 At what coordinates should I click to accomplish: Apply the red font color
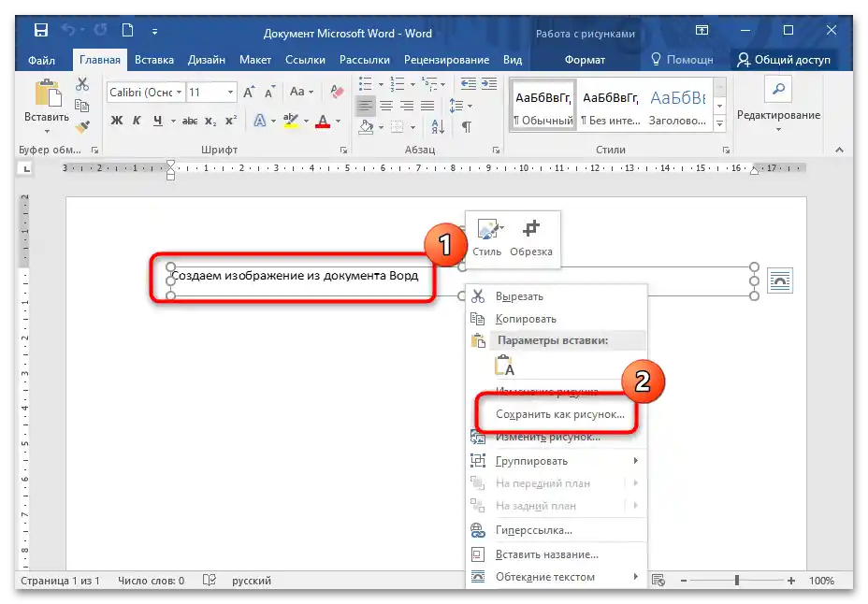pos(323,121)
